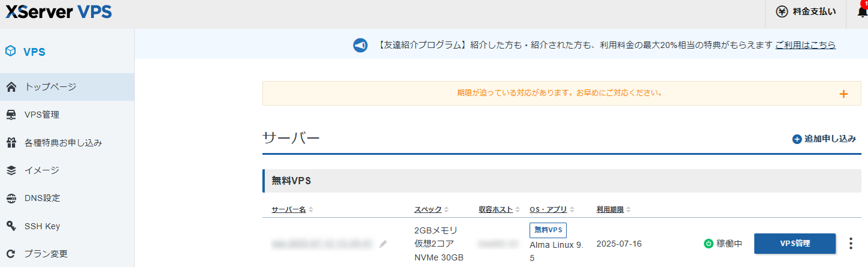868x267 pixels.
Task: Click the XServer VPS logo
Action: tap(59, 12)
